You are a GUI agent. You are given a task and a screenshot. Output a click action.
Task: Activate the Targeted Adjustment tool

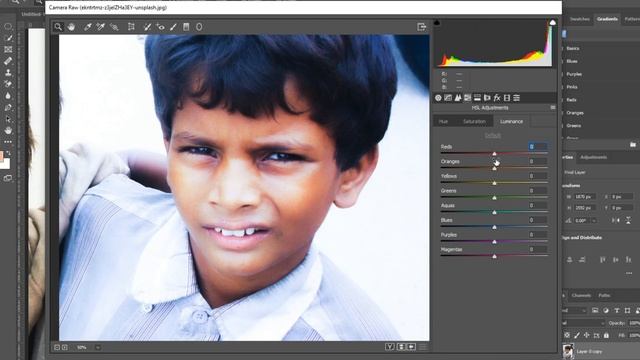click(x=114, y=27)
